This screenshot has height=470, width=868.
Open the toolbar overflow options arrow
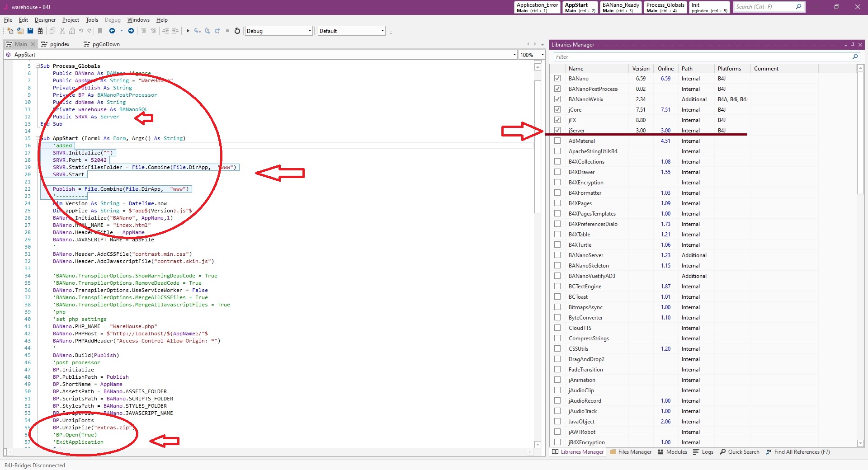(x=391, y=33)
